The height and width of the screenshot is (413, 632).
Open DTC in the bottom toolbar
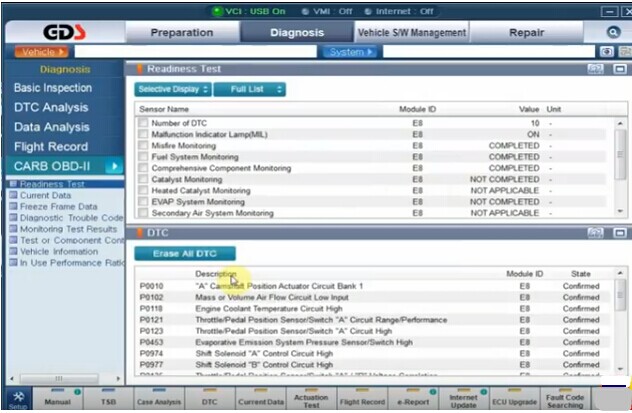[210, 398]
